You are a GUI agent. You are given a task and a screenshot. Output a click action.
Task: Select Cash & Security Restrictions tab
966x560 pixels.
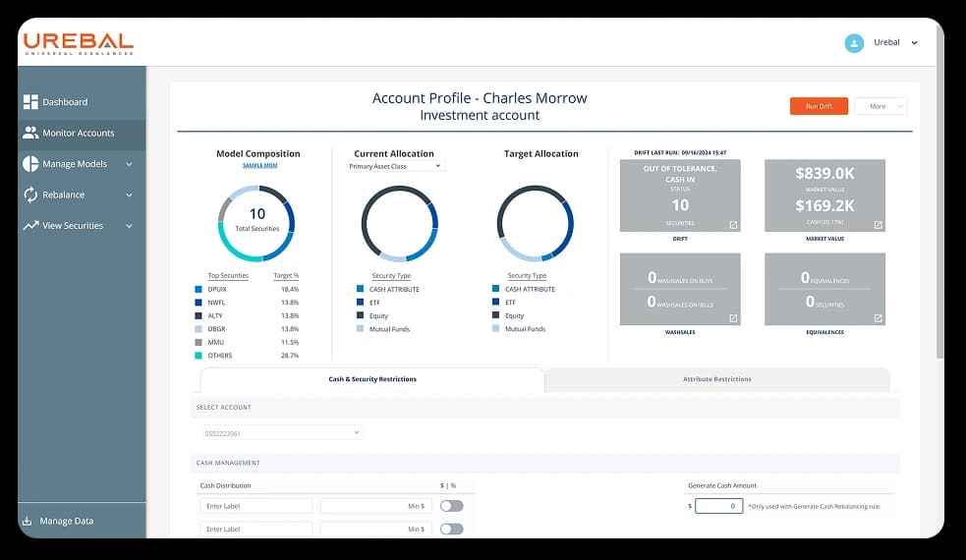[x=372, y=379]
